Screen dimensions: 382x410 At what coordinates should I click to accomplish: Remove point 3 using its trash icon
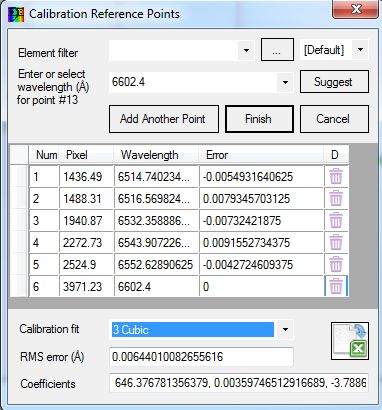[x=336, y=221]
